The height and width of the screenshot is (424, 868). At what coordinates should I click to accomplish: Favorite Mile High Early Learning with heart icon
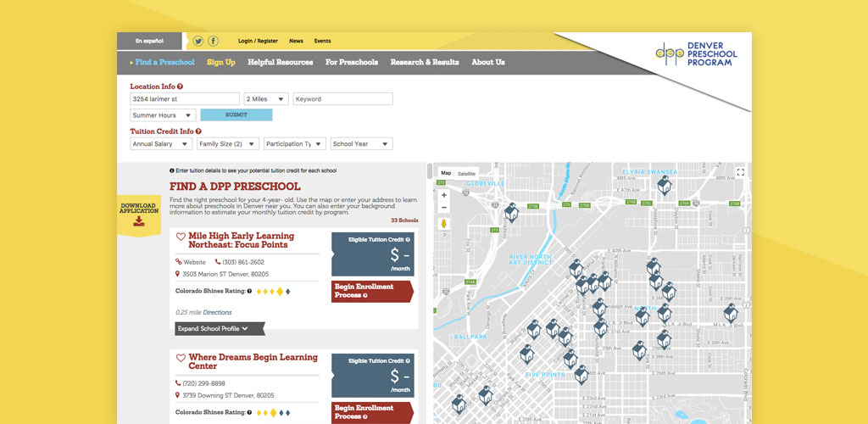181,237
